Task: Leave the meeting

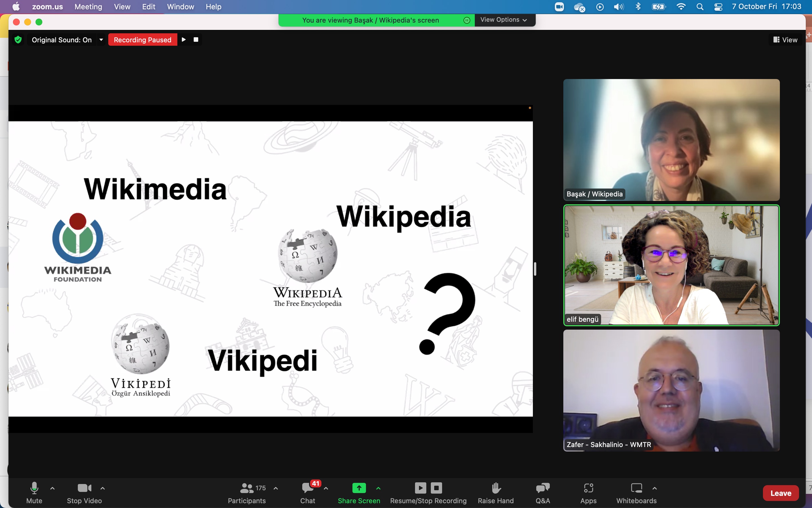Action: [x=780, y=493]
